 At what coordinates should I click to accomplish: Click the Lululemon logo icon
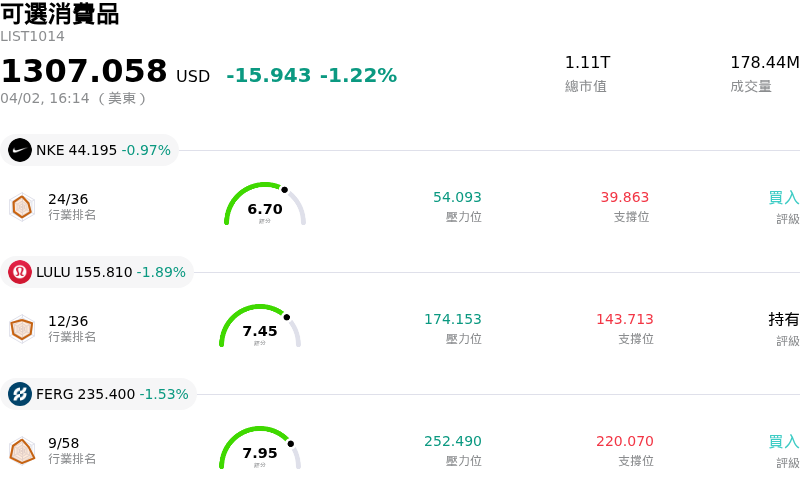click(20, 272)
